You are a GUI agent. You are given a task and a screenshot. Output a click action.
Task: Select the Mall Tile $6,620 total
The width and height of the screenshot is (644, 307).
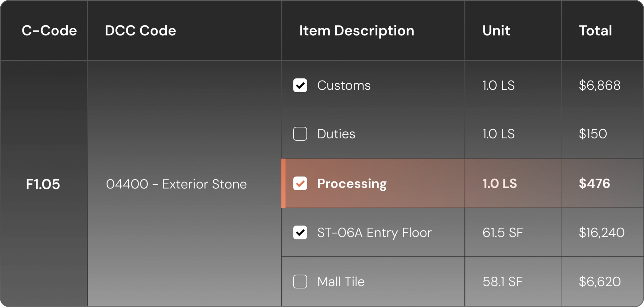point(600,282)
